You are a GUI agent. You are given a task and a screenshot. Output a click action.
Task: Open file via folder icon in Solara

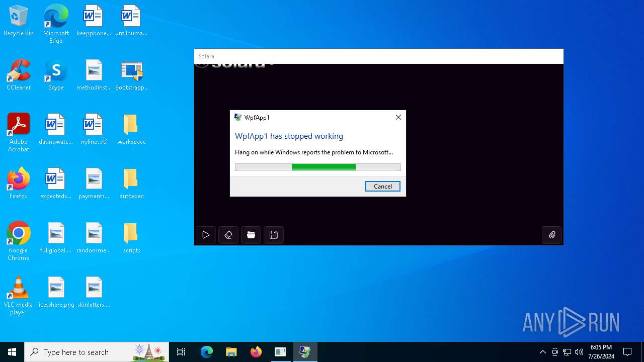(251, 235)
